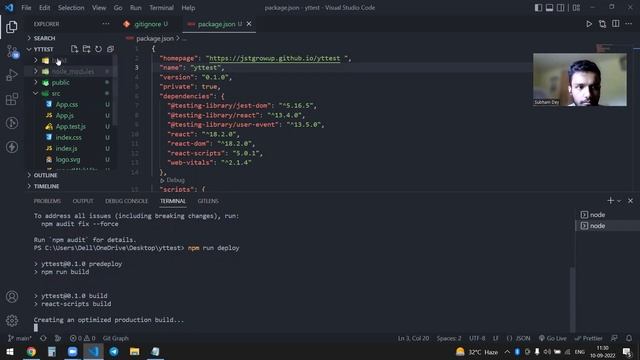This screenshot has width=640, height=360.
Task: Click Prettier in status bar
Action: (x=589, y=338)
